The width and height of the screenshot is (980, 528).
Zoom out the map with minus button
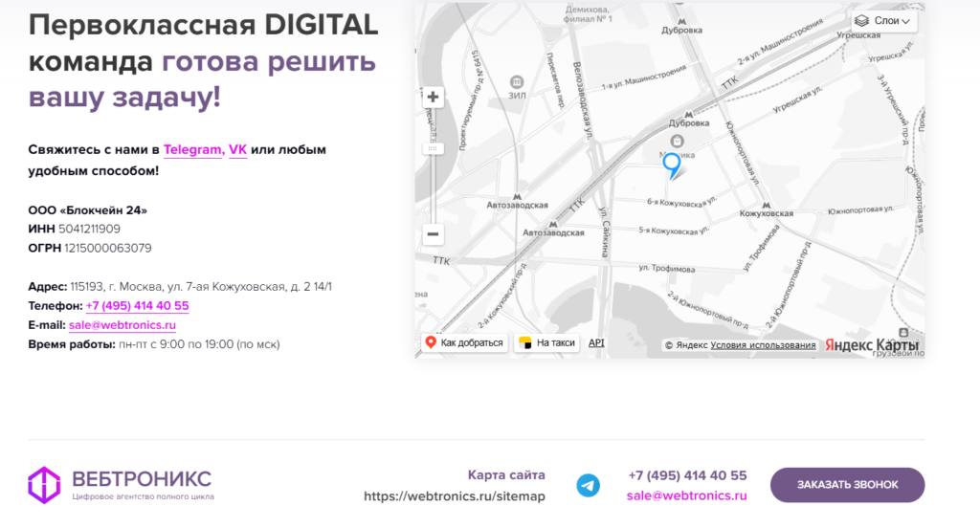point(434,234)
